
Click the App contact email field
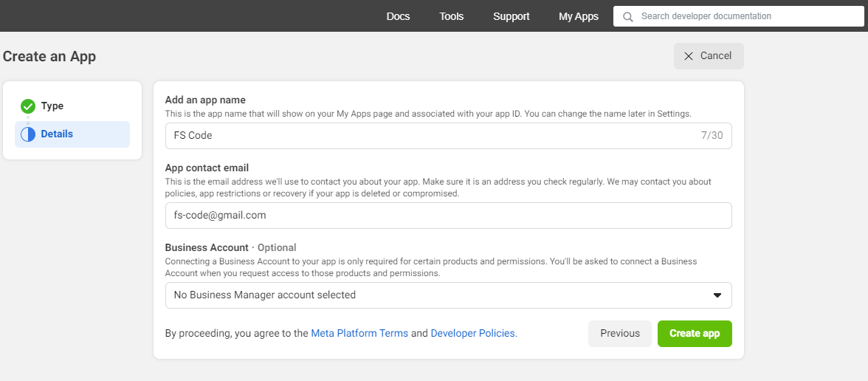point(449,216)
